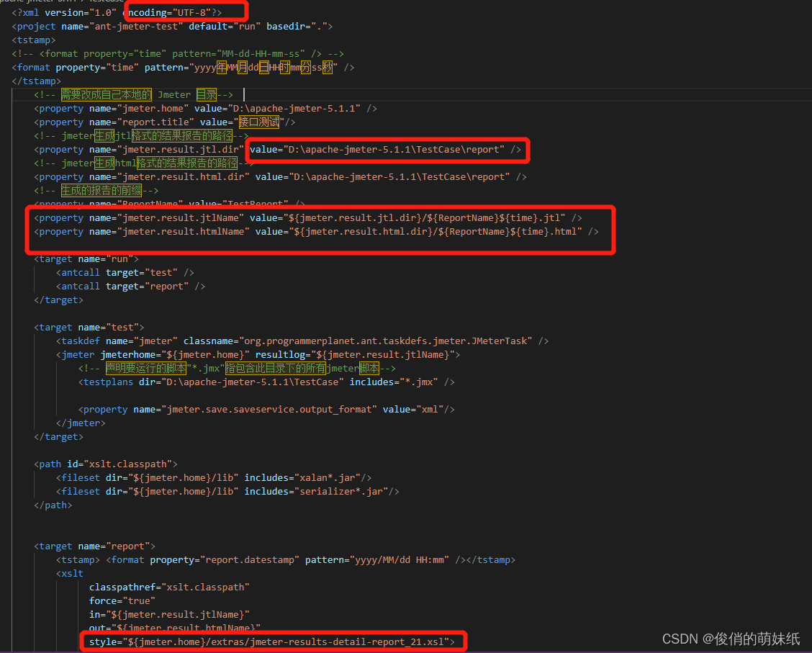Click the "jmeter.result.html.dir" property name
Screen dimensions: 812x653
184,177
